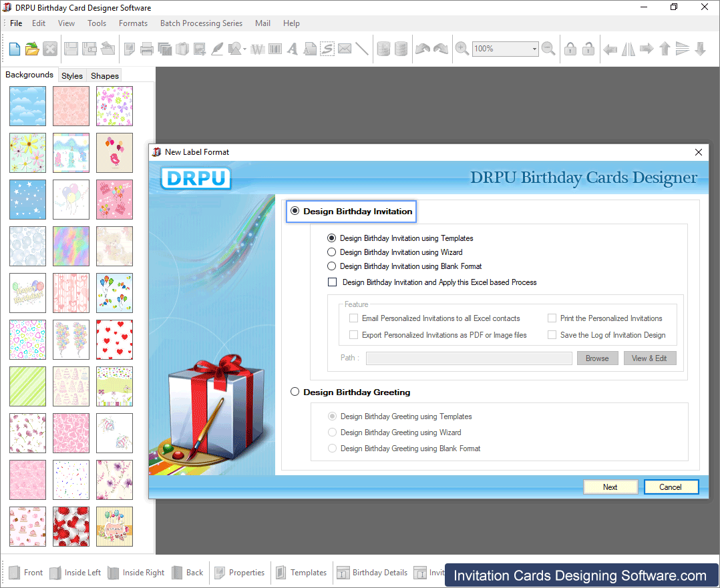Close the New Label Format dialog
720x588 pixels.
(x=699, y=152)
